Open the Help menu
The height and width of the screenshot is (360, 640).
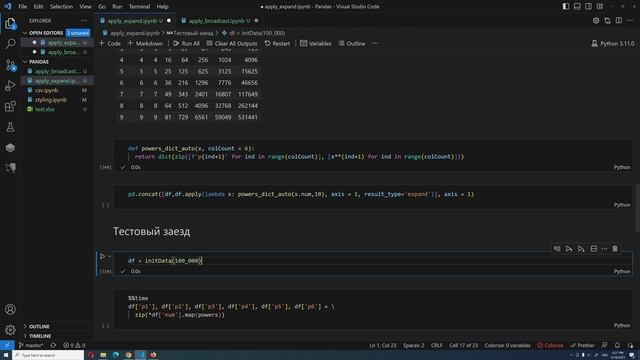(162, 7)
